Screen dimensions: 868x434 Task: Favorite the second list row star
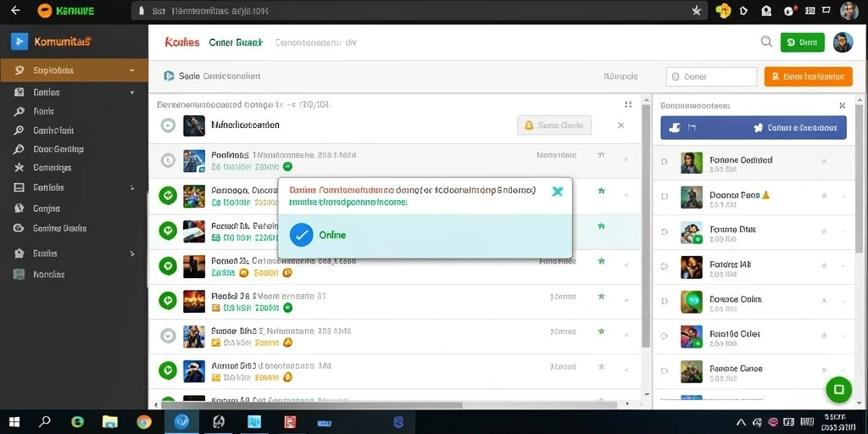601,156
